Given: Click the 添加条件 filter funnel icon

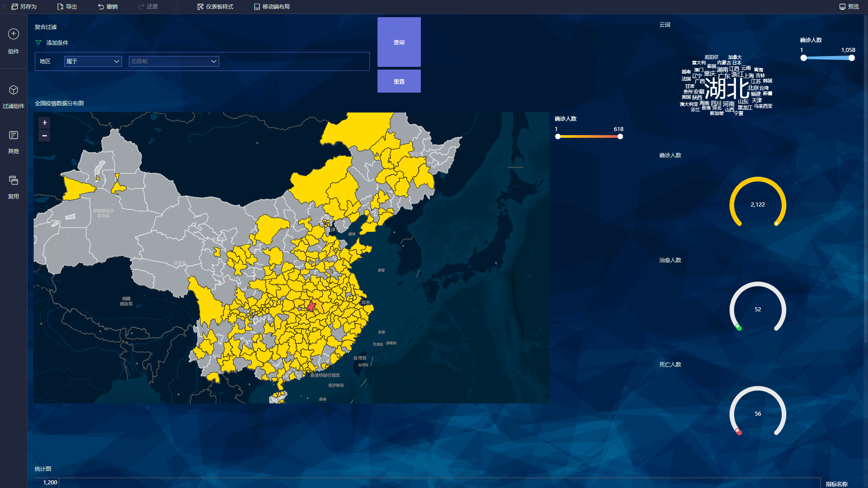Looking at the screenshot, I should tap(38, 43).
